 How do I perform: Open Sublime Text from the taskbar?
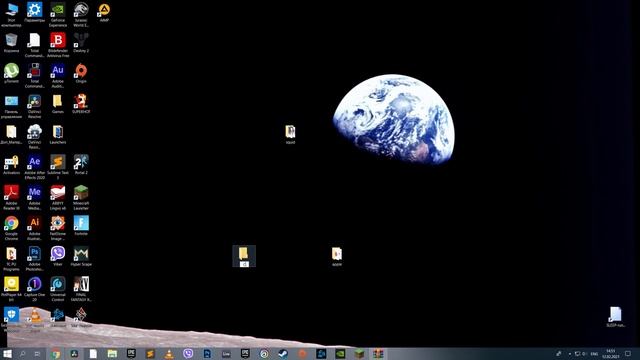click(150, 354)
